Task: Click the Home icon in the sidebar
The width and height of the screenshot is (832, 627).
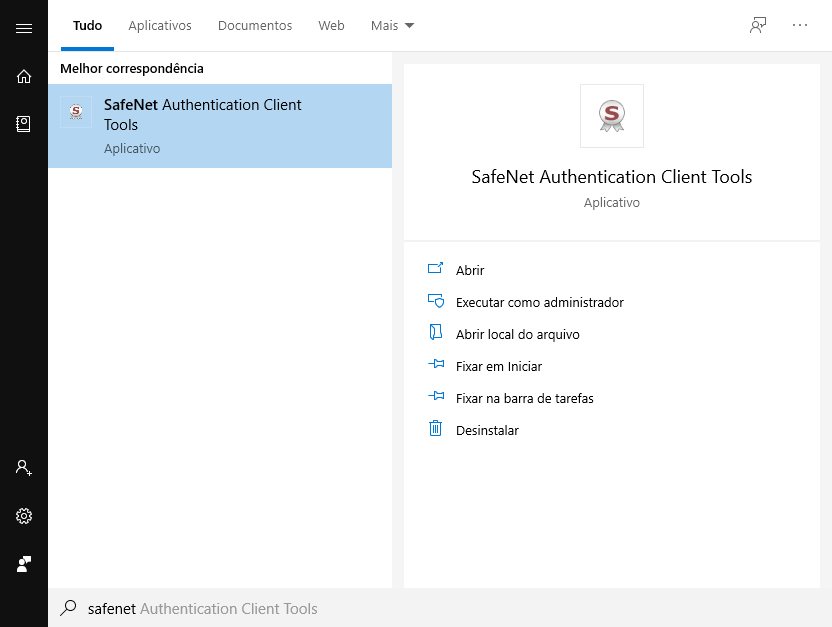Action: coord(24,76)
